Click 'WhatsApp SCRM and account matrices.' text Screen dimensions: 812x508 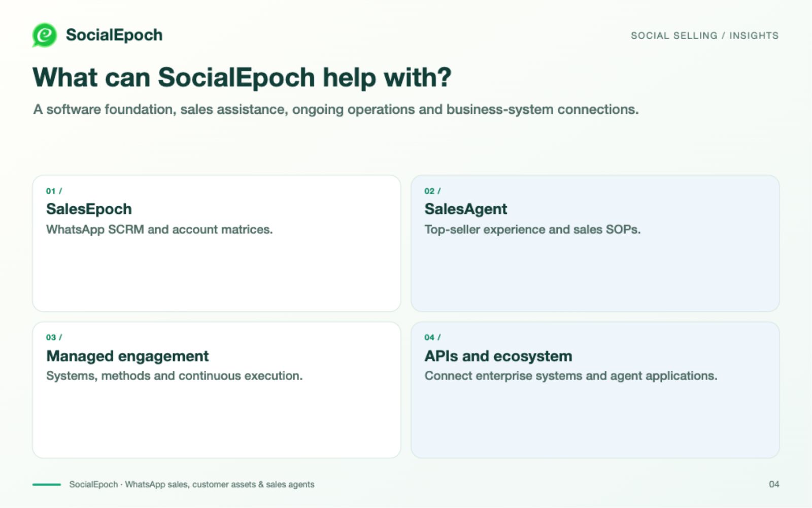(x=159, y=230)
